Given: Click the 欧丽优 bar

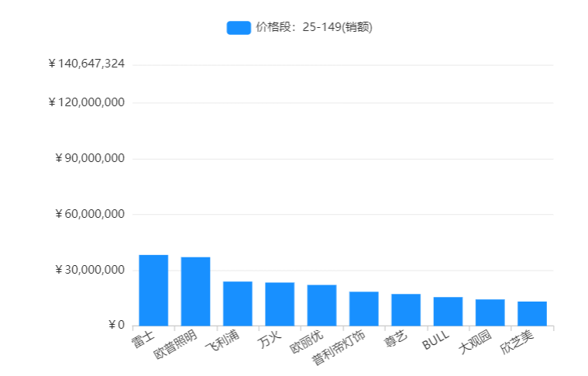Looking at the screenshot, I should click(x=322, y=305).
